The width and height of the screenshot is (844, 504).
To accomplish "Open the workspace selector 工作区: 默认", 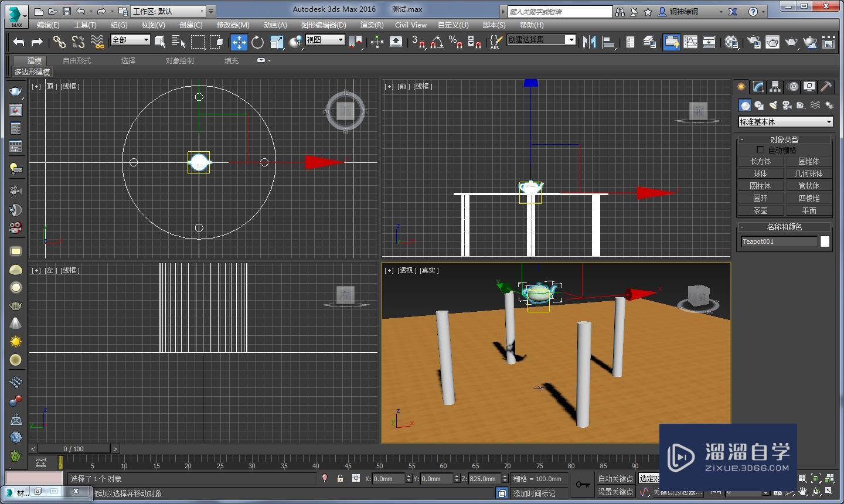I will 168,11.
